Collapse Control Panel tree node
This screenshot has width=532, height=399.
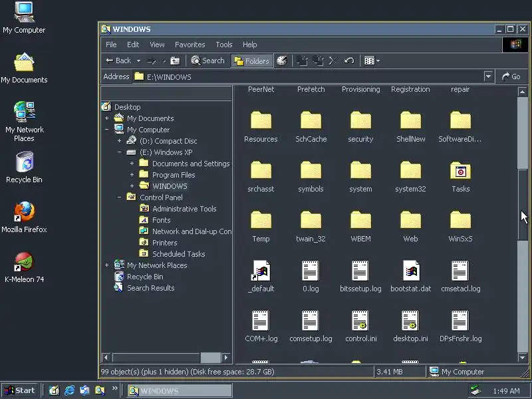(119, 197)
